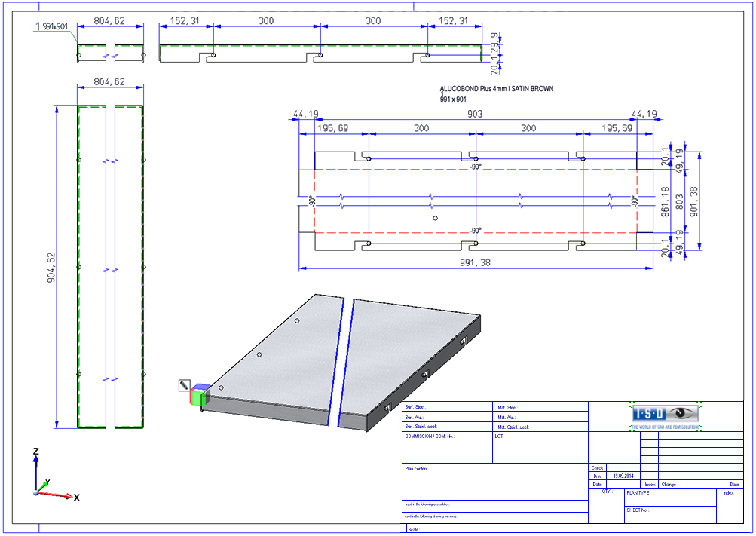Click the Surf. Alu. field label
The image size is (756, 536).
414,418
